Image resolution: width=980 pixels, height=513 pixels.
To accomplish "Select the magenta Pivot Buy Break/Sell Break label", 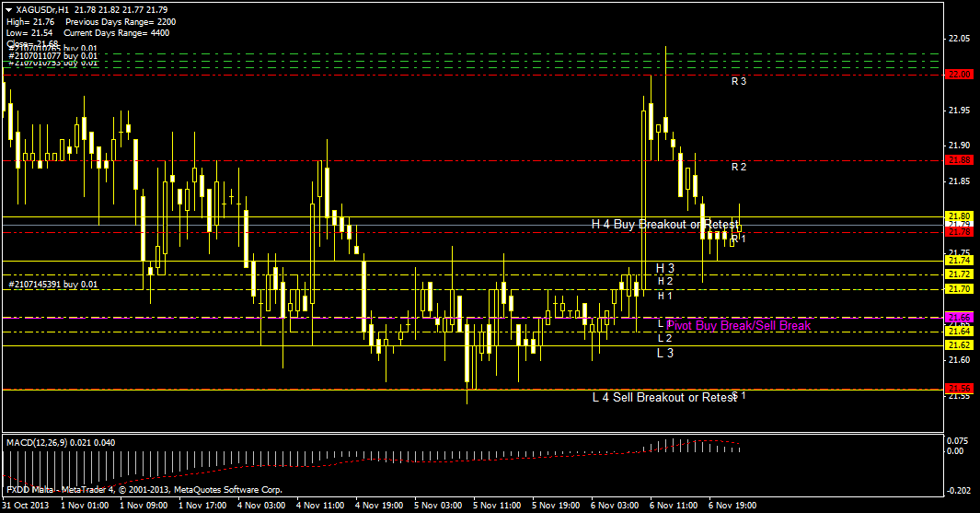I will 739,325.
